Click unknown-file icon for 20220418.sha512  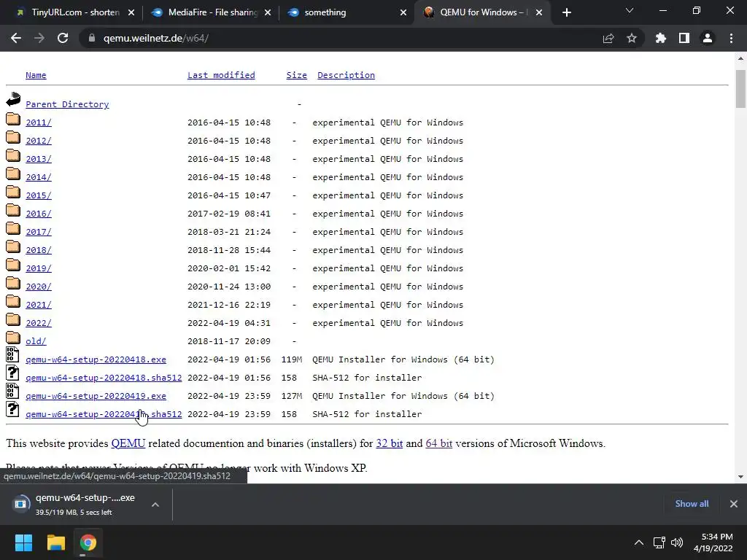point(12,373)
